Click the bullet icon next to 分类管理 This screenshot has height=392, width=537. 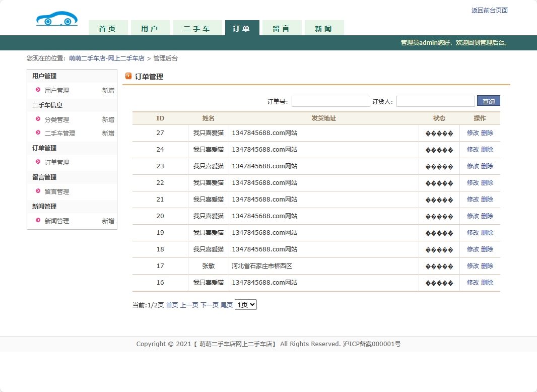click(x=38, y=119)
